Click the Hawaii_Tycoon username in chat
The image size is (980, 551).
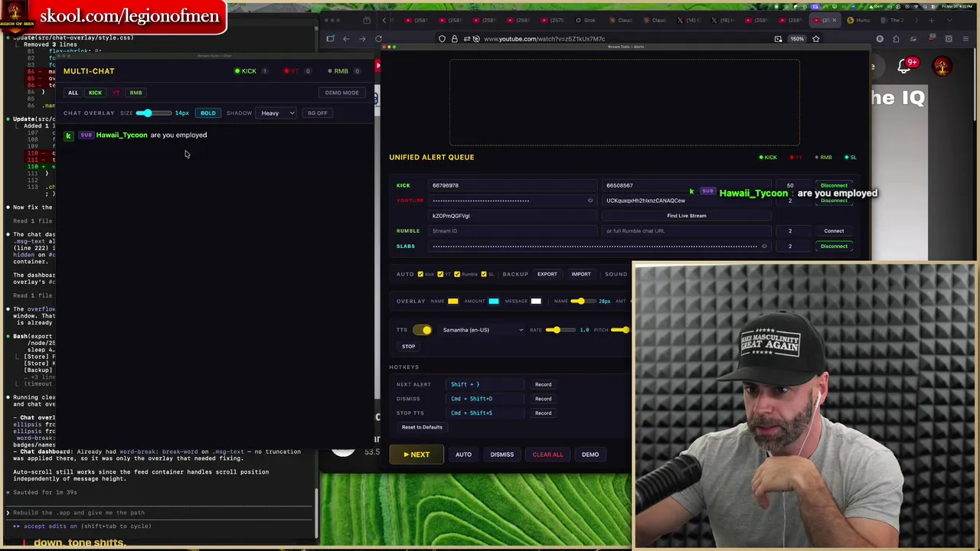(122, 135)
